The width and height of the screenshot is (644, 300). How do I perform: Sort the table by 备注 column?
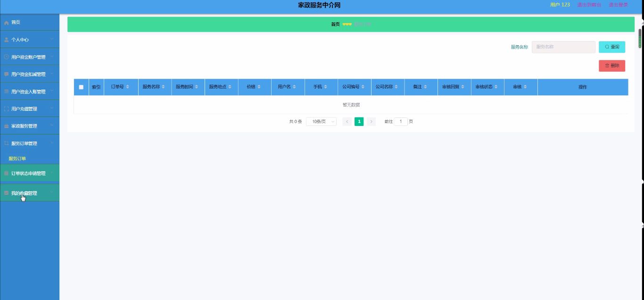425,87
